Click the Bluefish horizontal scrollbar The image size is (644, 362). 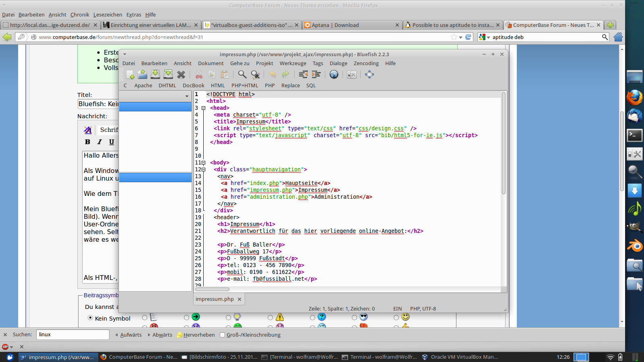[212, 289]
